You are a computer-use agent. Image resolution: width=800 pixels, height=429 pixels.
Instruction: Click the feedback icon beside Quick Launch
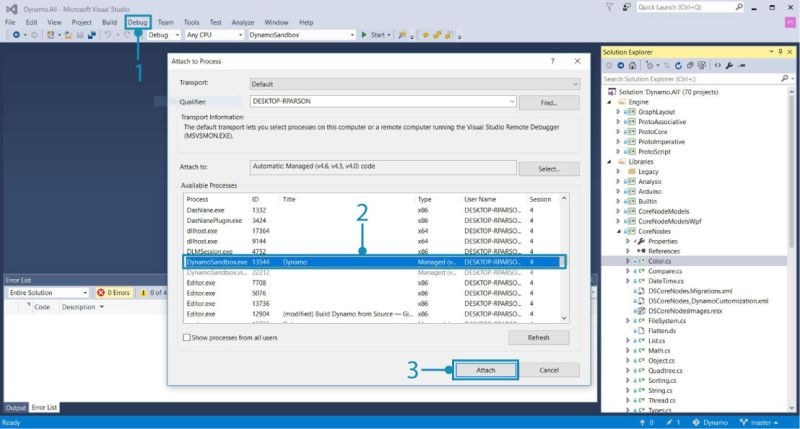[626, 7]
